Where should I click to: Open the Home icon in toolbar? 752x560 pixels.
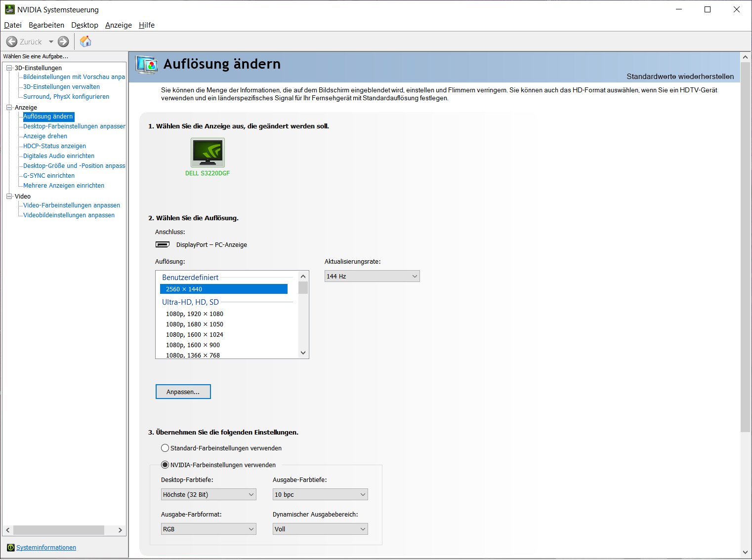[85, 41]
